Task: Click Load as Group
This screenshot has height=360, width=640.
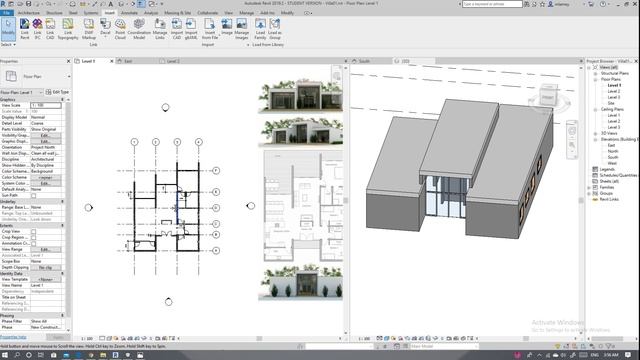Action: point(275,29)
